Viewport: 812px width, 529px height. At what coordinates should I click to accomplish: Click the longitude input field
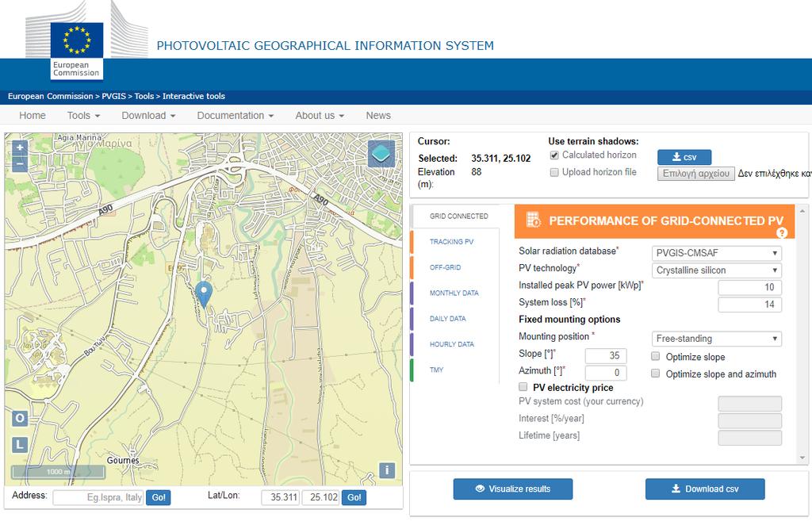pyautogui.click(x=320, y=497)
